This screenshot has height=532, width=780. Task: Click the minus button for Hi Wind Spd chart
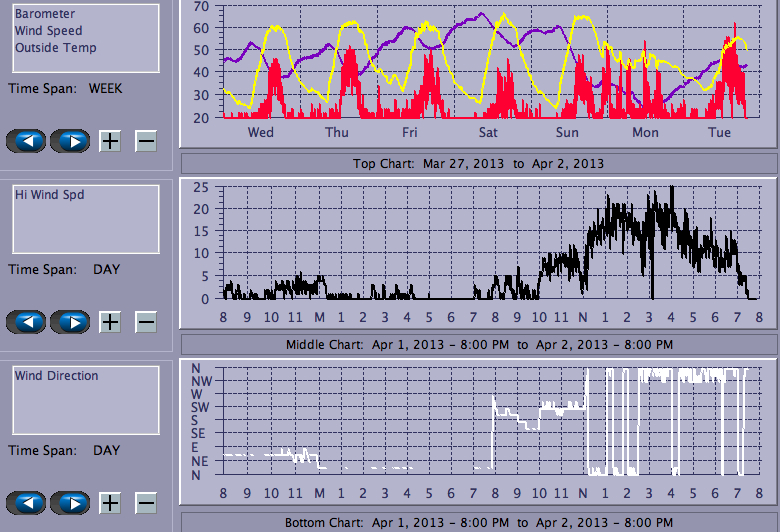pyautogui.click(x=146, y=322)
